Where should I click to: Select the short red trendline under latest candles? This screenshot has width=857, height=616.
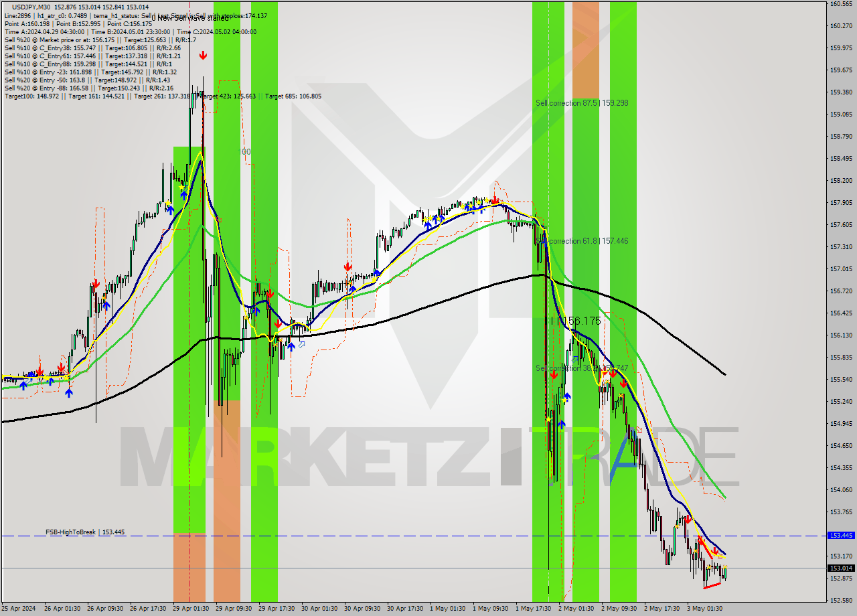[712, 586]
